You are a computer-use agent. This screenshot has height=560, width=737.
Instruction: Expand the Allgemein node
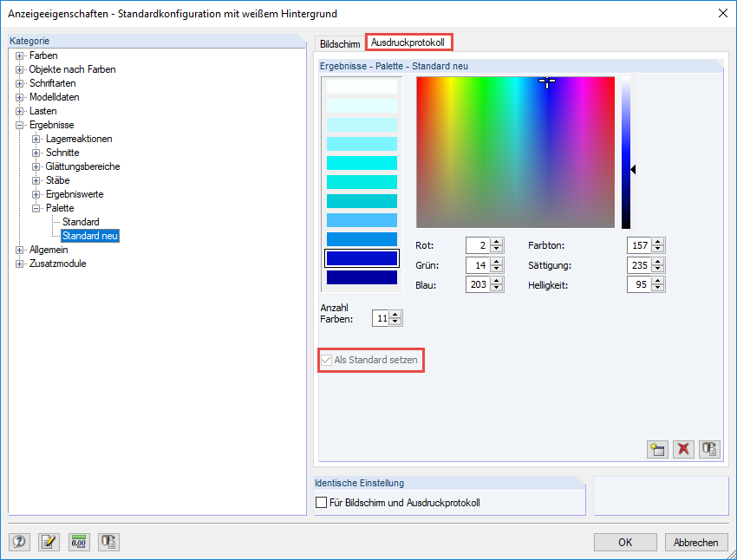tap(19, 250)
